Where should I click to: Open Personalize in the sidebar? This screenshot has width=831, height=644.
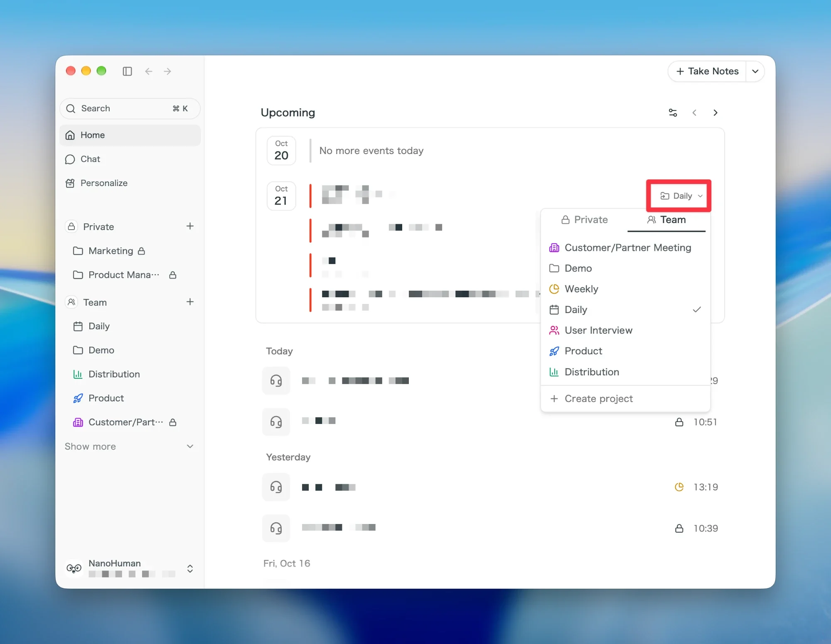click(x=130, y=183)
